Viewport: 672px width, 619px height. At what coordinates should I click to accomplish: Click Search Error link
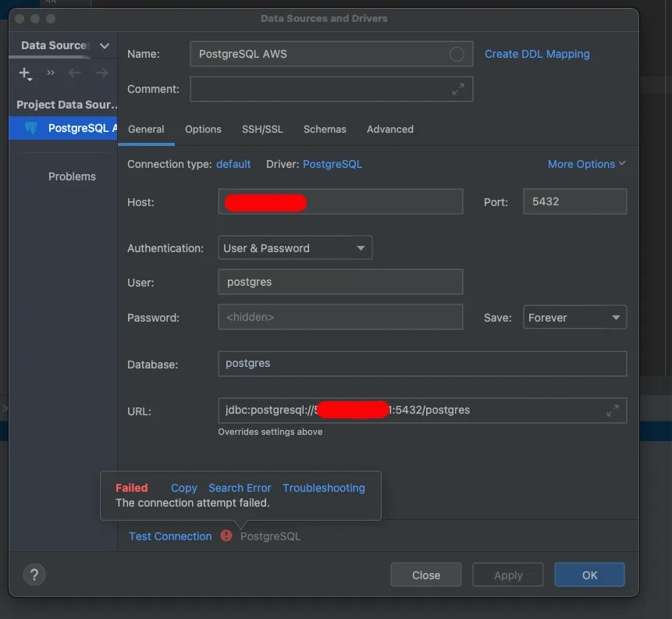(x=240, y=489)
